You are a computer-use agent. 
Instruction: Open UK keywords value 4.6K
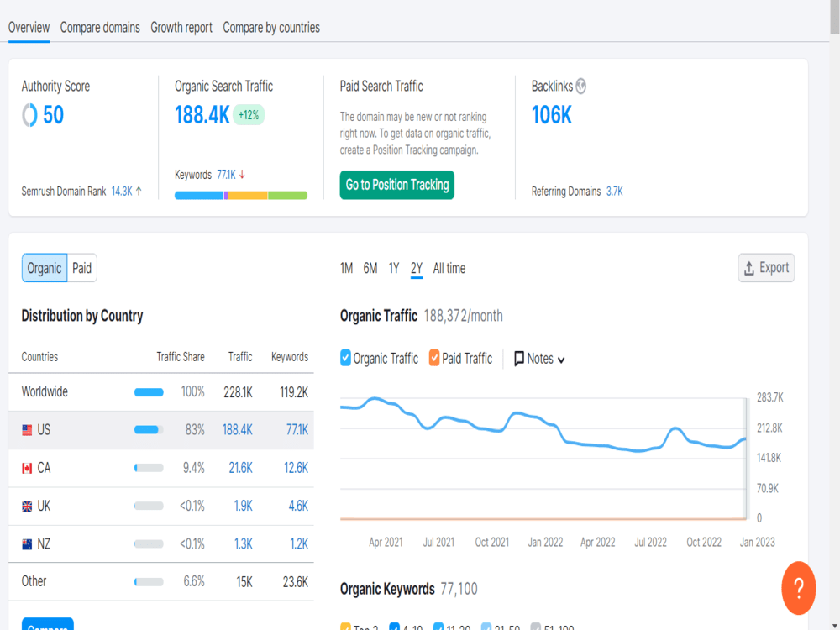pos(298,507)
